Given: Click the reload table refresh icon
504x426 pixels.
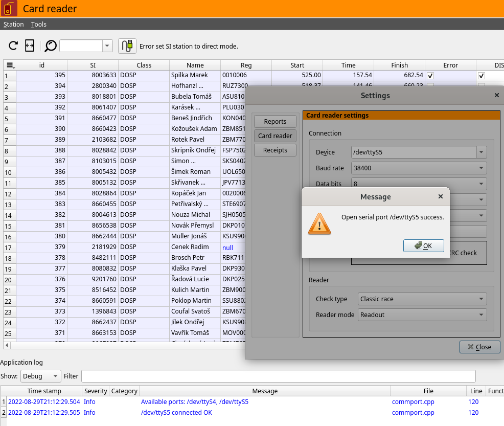Looking at the screenshot, I should 13,46.
